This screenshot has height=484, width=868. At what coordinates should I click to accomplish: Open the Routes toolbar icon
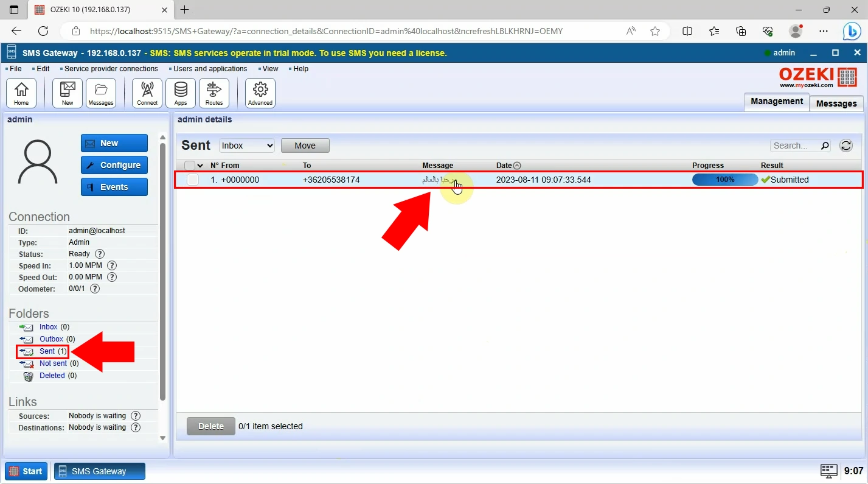(214, 93)
